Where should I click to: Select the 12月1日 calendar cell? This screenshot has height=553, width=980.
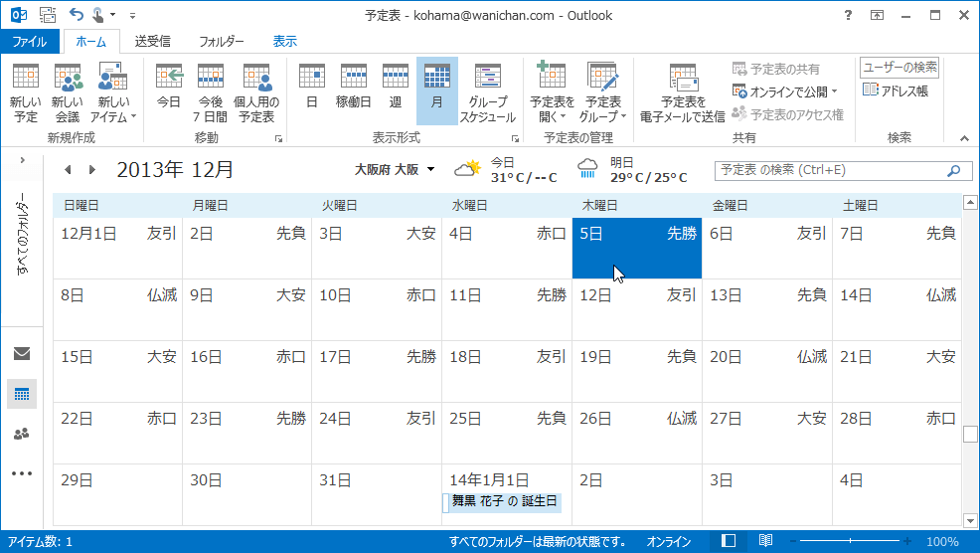click(x=117, y=249)
